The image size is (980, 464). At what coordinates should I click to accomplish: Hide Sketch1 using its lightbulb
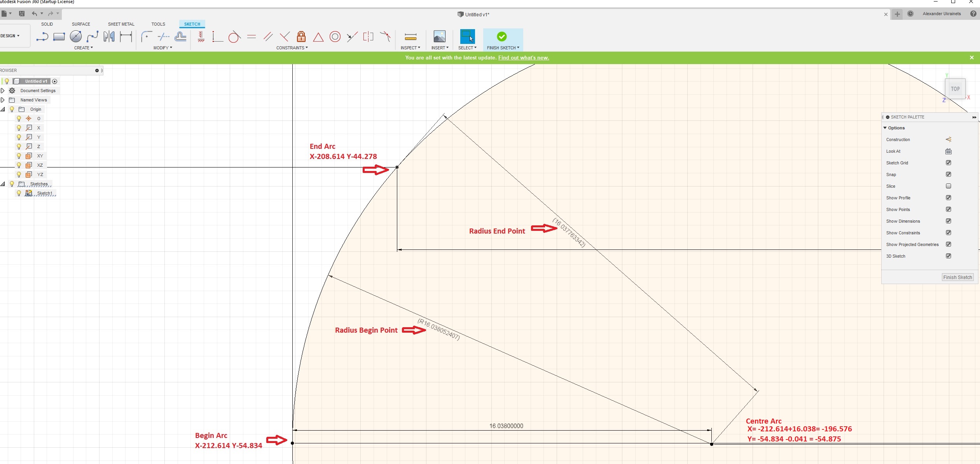point(19,193)
